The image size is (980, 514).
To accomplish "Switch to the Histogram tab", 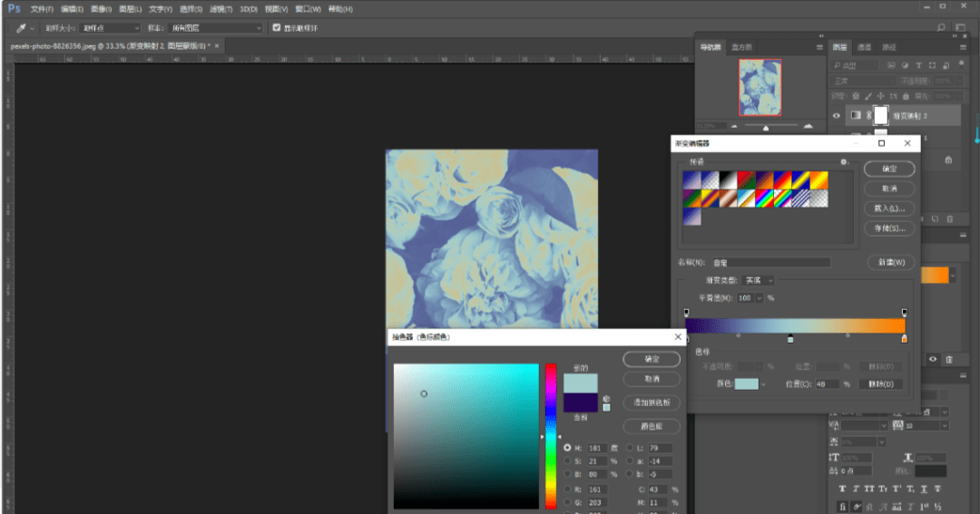I will tap(742, 47).
